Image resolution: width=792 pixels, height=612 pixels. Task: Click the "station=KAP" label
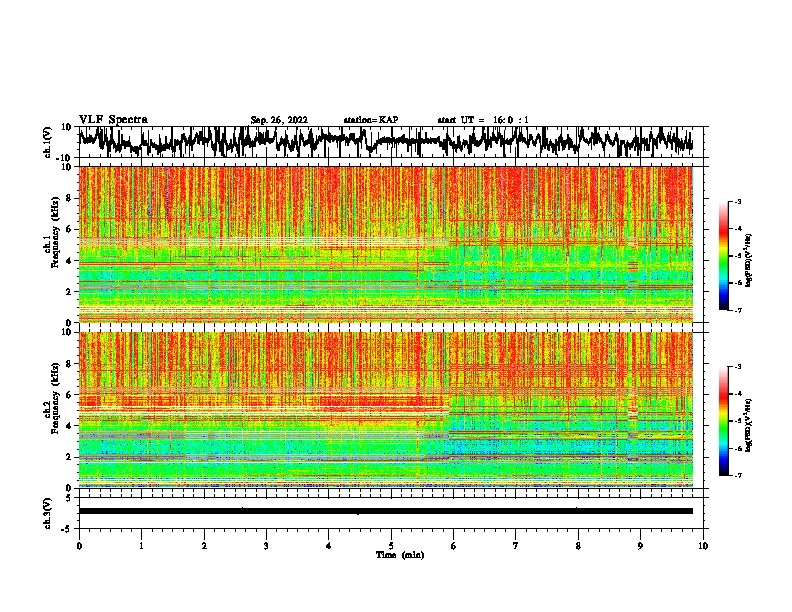pyautogui.click(x=370, y=120)
